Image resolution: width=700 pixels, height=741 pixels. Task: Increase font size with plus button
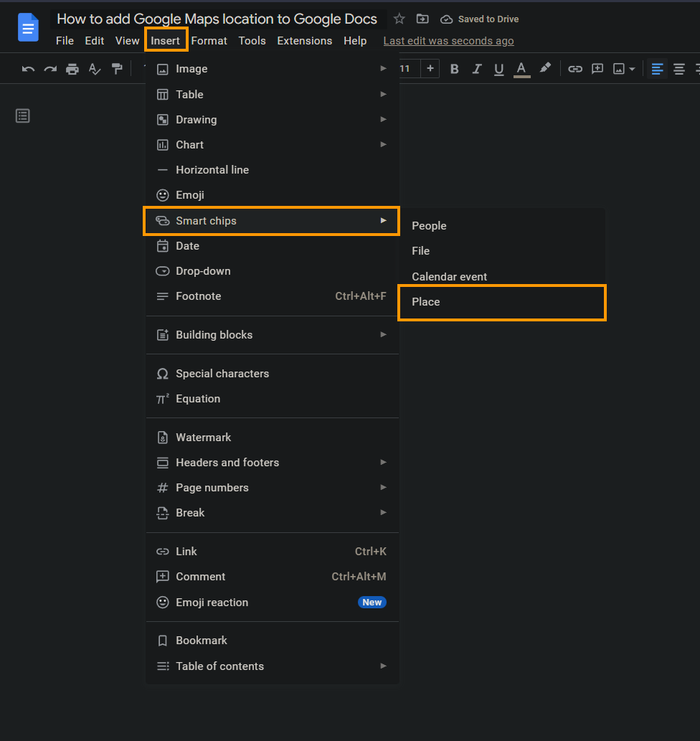point(430,69)
